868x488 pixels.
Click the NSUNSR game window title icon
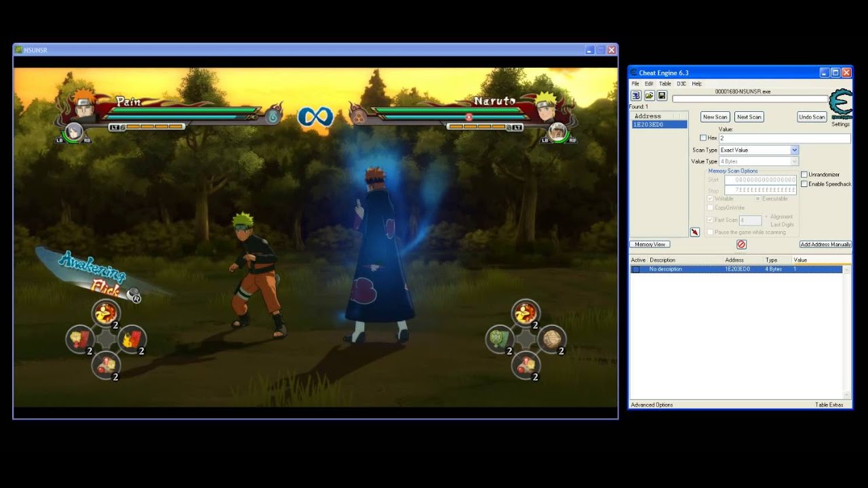point(19,49)
